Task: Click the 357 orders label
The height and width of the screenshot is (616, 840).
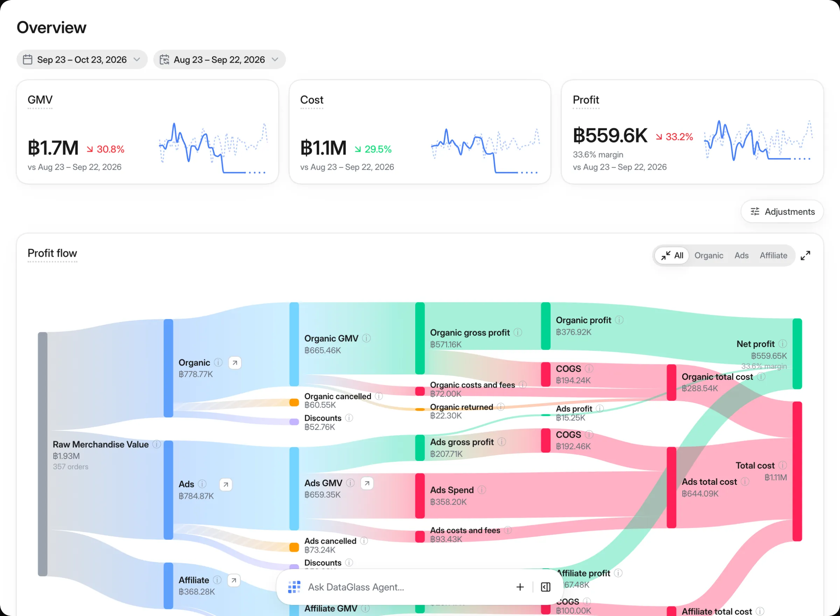Action: (x=70, y=467)
